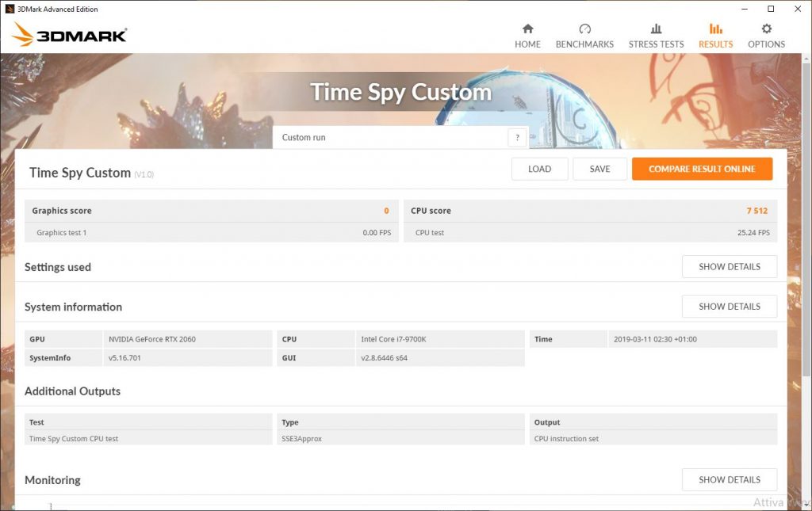Viewport: 812px width, 511px height.
Task: Click the 3DMark title bar app icon
Action: pos(9,9)
